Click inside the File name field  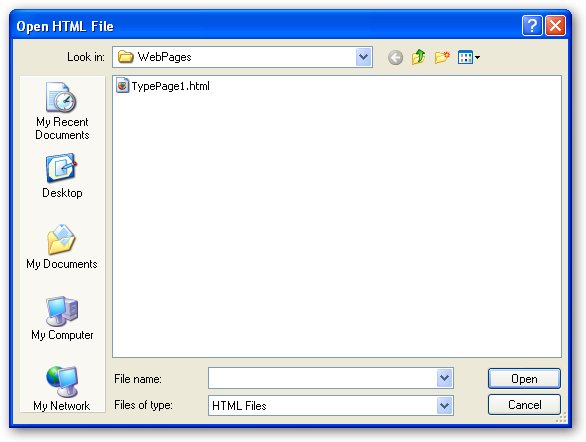(323, 378)
